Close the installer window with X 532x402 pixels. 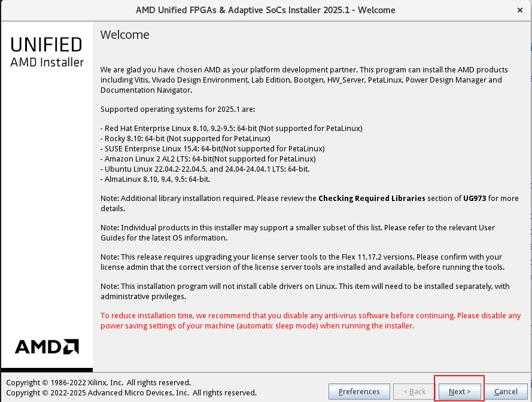point(519,10)
